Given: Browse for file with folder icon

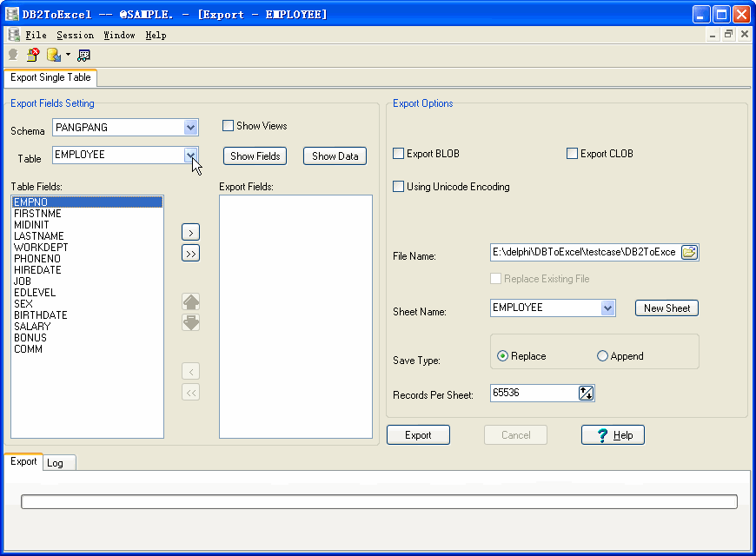Looking at the screenshot, I should [689, 252].
